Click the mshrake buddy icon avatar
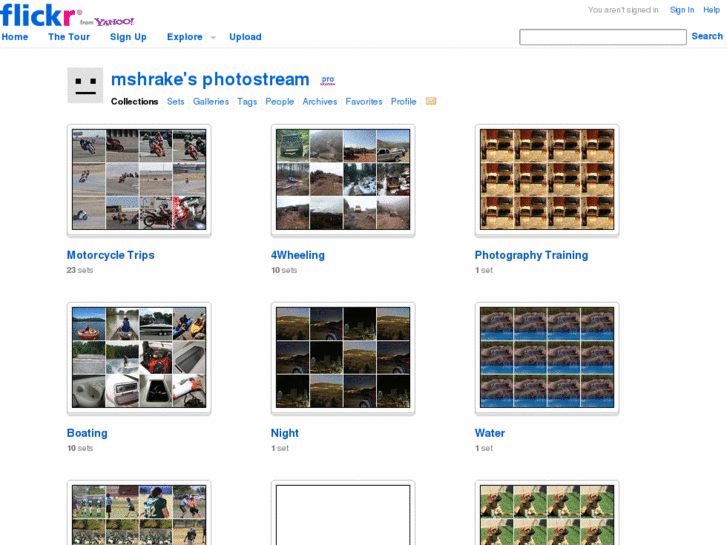Image resolution: width=727 pixels, height=545 pixels. (85, 85)
